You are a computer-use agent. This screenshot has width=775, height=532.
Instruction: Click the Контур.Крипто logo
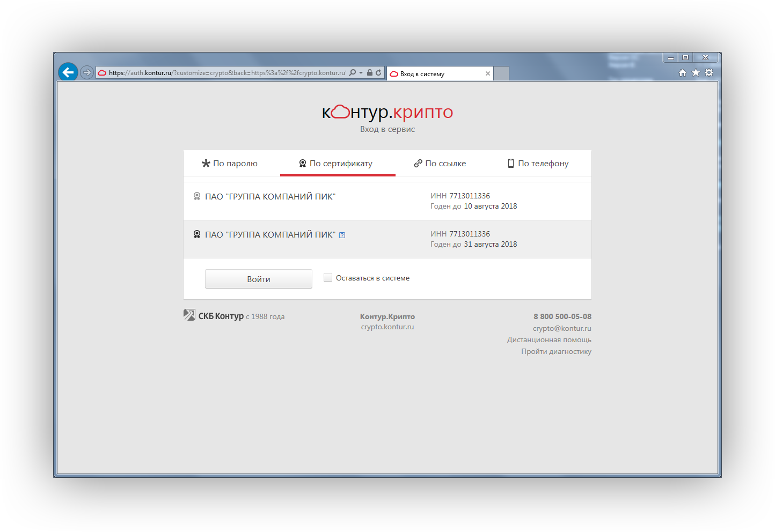387,112
